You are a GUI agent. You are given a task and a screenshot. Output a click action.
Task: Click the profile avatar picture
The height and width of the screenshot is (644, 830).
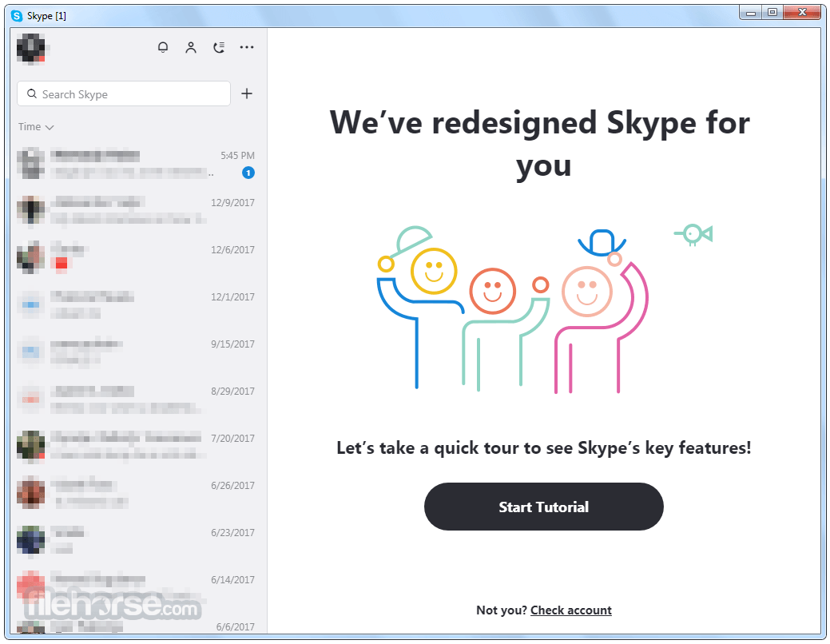30,48
